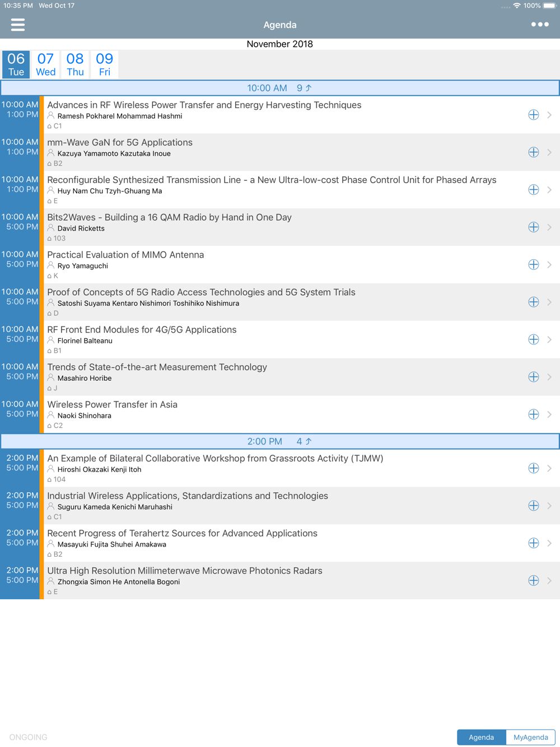Screen dimensions: 560x747
Task: Click the battery indicator in status bar
Action: coord(549,6)
